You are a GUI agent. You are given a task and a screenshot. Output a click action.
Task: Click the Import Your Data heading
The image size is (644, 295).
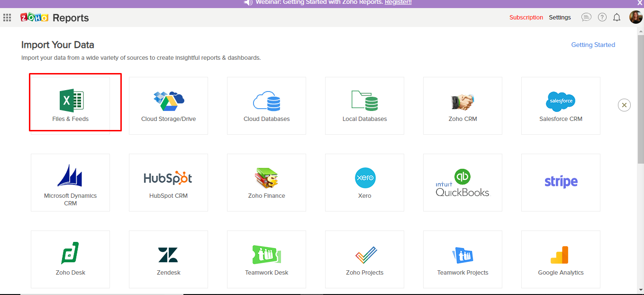pyautogui.click(x=58, y=45)
